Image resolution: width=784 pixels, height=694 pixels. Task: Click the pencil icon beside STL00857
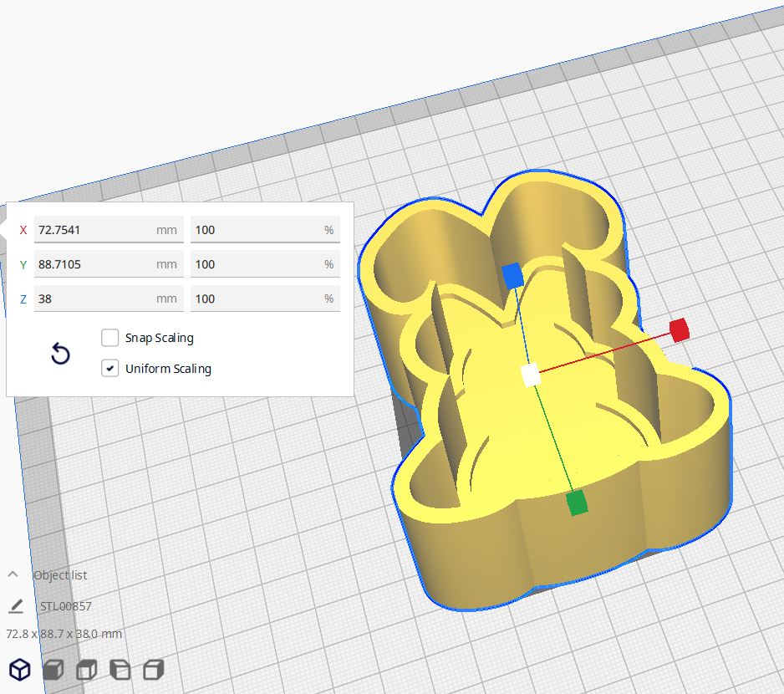(x=18, y=605)
